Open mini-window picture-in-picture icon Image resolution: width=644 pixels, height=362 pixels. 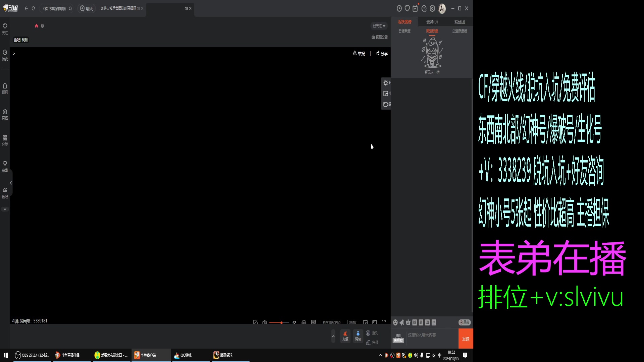tap(386, 94)
